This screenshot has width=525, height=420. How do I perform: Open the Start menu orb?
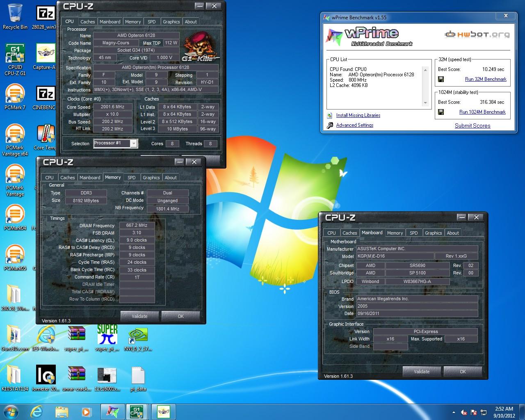click(11, 411)
